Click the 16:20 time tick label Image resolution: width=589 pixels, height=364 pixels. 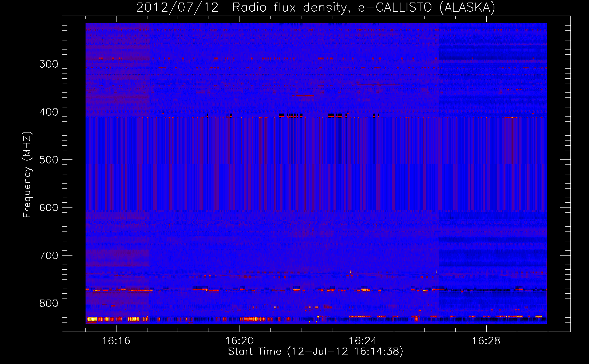[x=240, y=341]
